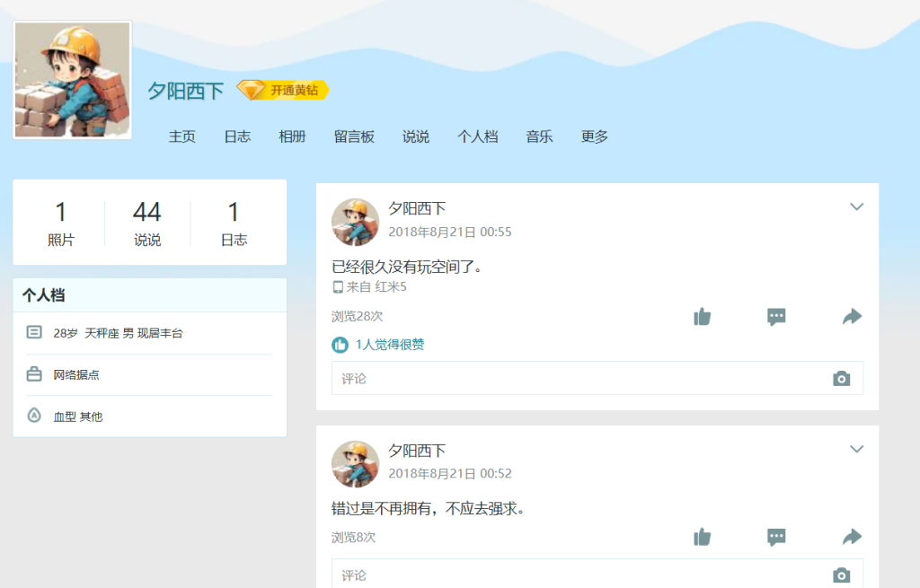The height and width of the screenshot is (588, 920).
Task: Switch to the 日志 tab
Action: coord(237,136)
